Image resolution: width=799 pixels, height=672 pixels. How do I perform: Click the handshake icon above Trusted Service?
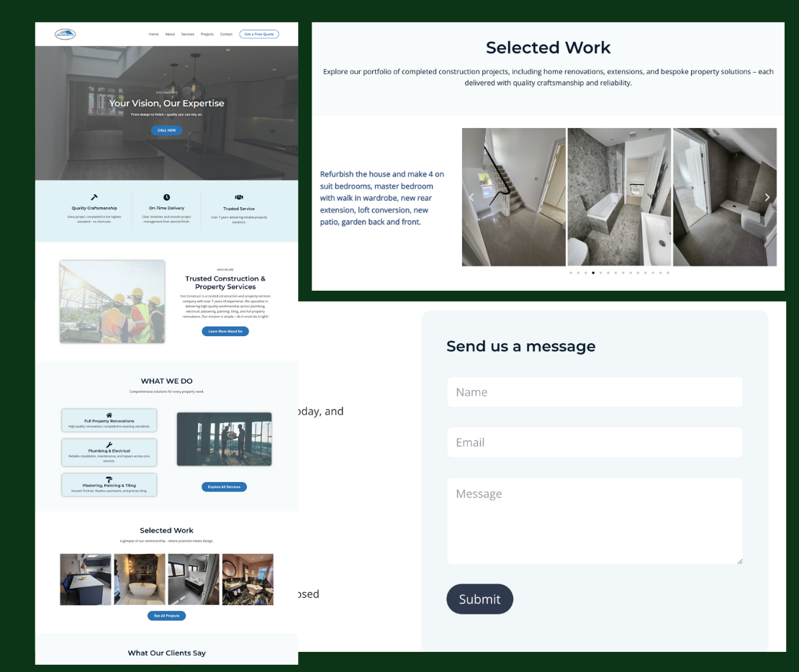pos(239,197)
